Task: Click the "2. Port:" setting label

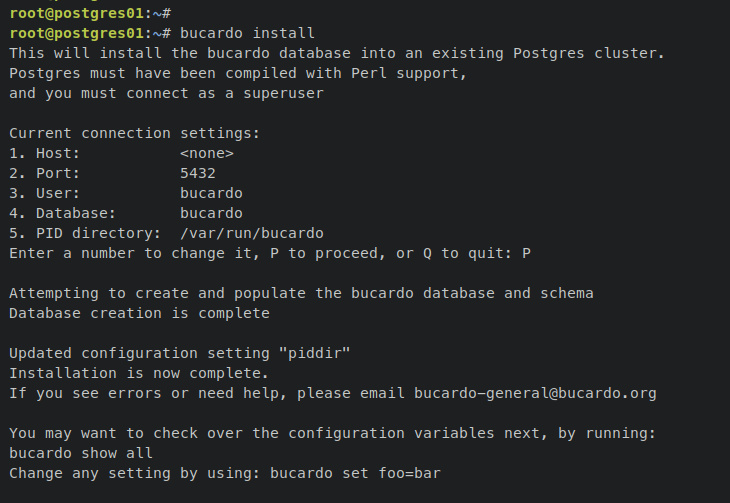Action: 45,173
